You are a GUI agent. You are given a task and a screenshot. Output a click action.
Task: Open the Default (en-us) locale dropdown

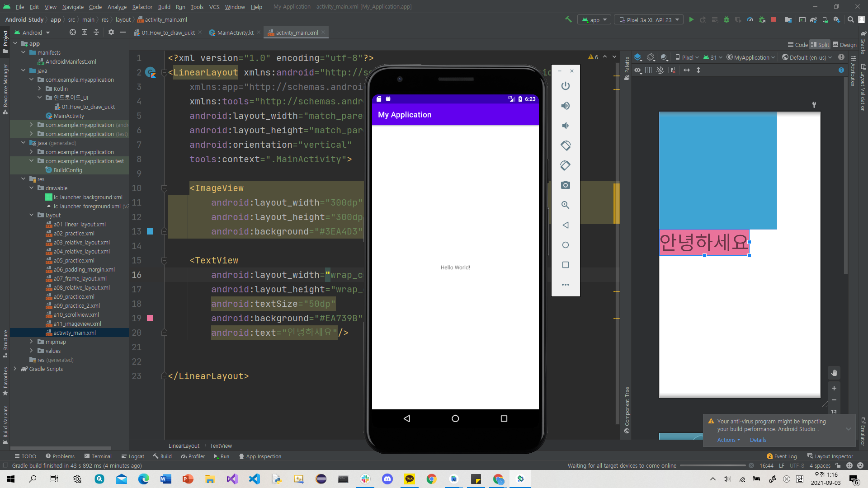tap(807, 57)
